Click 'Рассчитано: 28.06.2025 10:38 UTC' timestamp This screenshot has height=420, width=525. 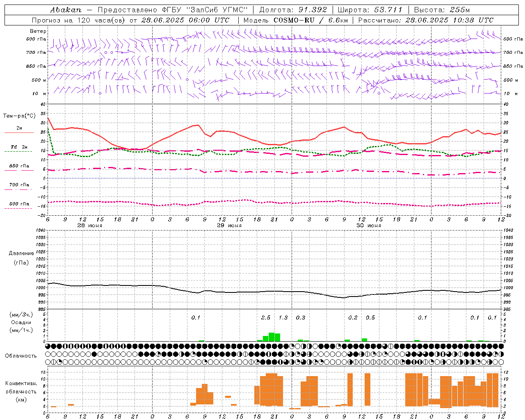426,20
